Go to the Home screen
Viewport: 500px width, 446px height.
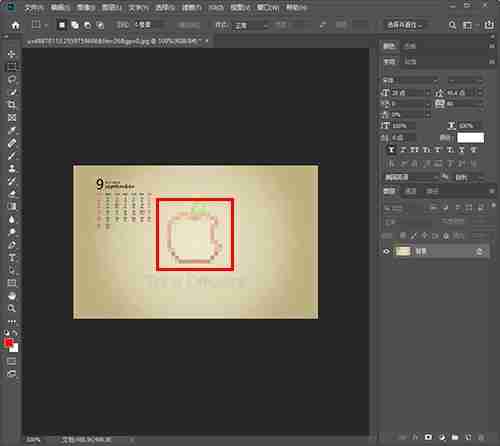pyautogui.click(x=15, y=25)
